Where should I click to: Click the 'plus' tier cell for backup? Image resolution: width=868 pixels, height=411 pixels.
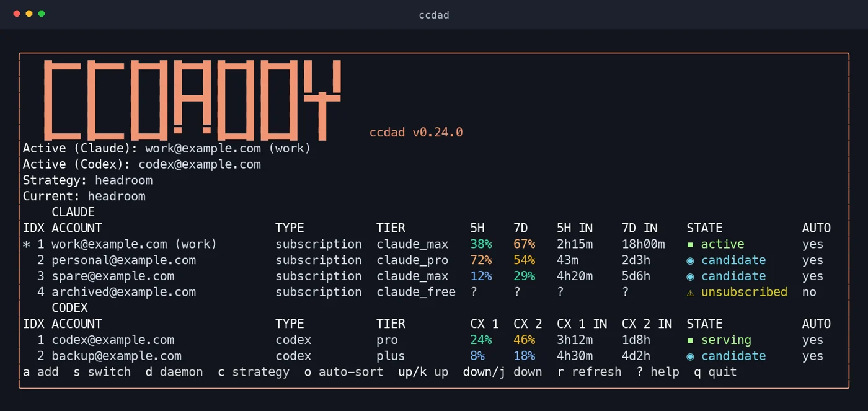click(x=391, y=356)
